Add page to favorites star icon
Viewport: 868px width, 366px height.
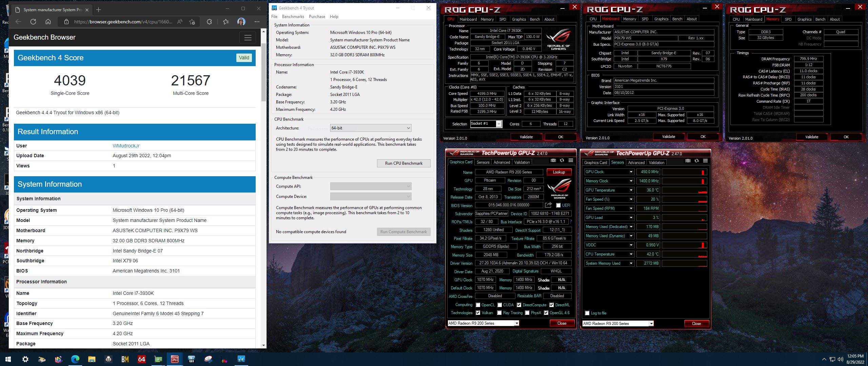(192, 22)
